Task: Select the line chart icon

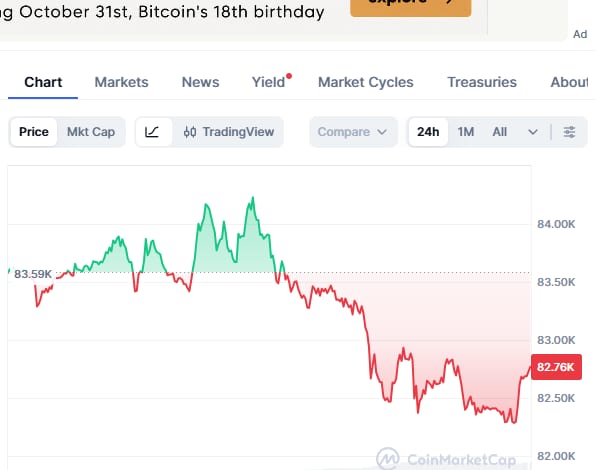Action: click(152, 132)
